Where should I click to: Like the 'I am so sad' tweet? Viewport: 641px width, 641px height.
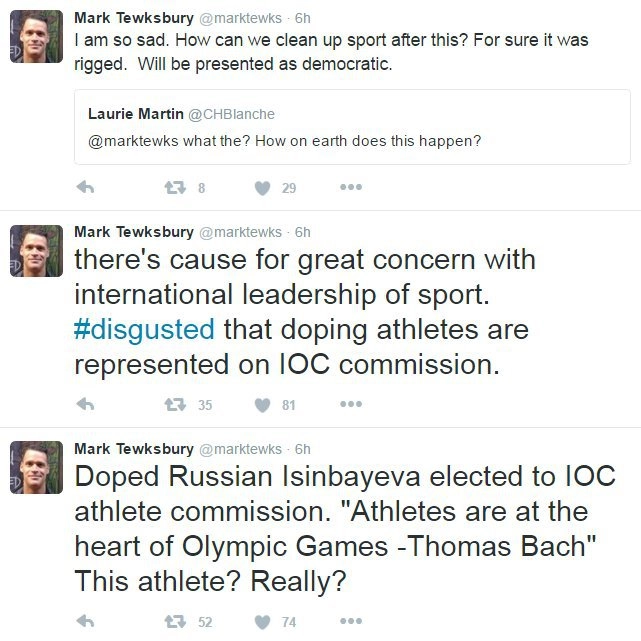(263, 187)
